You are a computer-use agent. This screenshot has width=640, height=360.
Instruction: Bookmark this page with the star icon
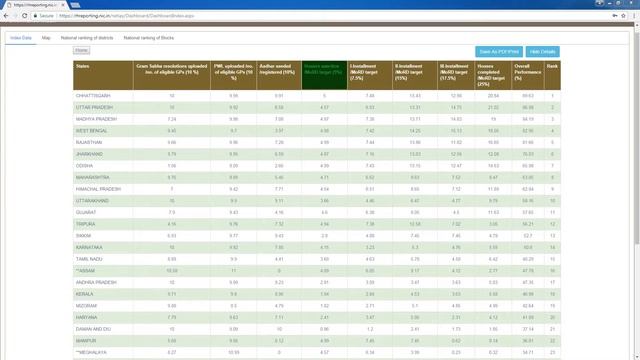(623, 16)
